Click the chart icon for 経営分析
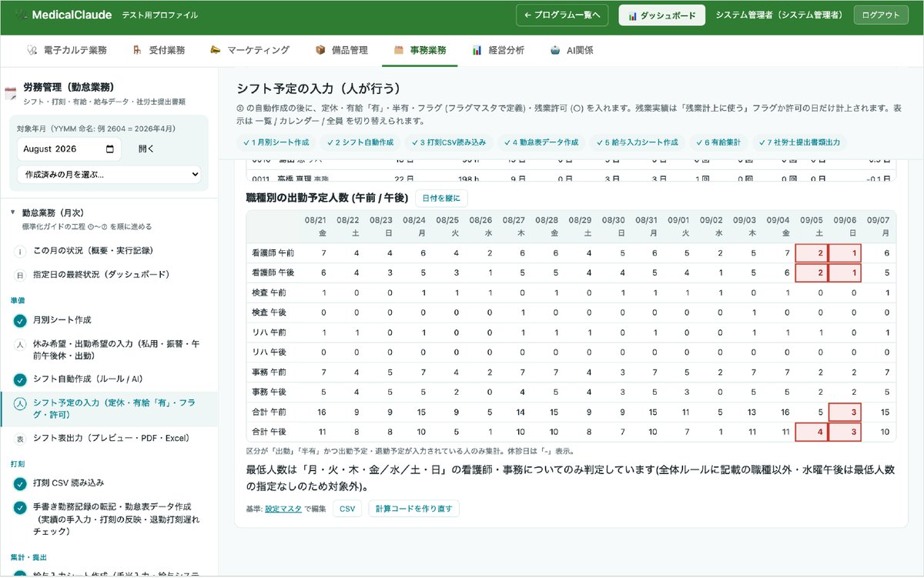Image resolution: width=924 pixels, height=578 pixels. tap(477, 50)
